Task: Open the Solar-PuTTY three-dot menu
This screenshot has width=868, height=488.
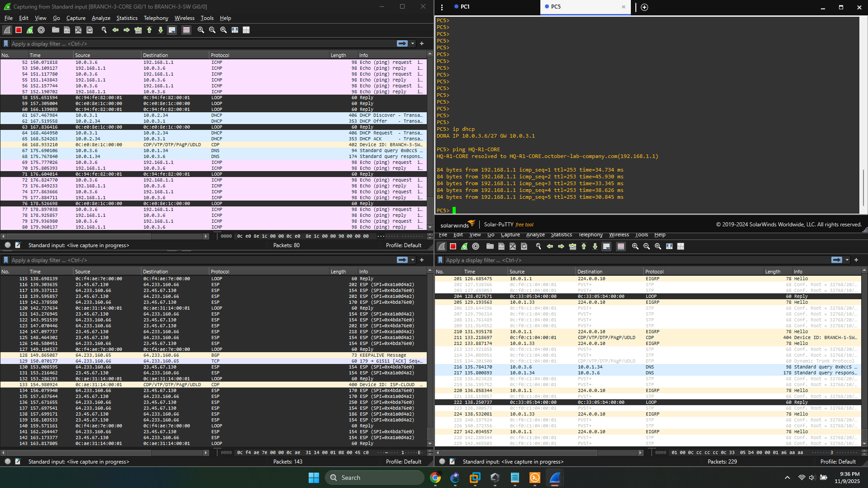Action: coord(442,7)
